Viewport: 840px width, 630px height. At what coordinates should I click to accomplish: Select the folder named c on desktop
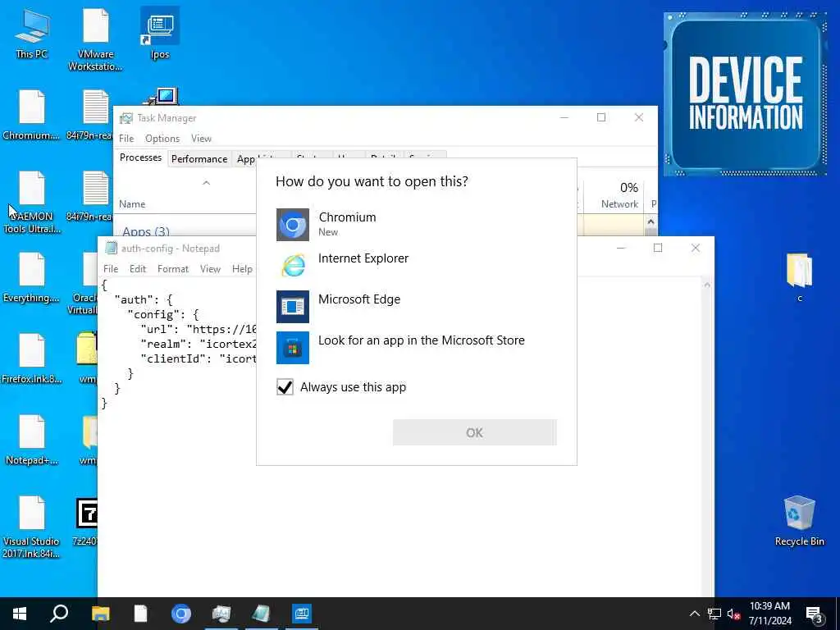click(799, 277)
